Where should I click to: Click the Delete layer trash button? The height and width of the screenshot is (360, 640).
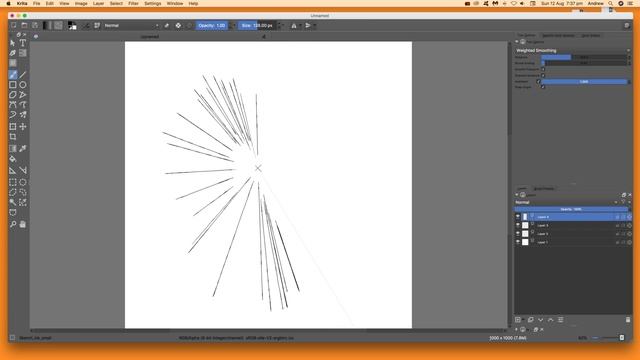(628, 320)
